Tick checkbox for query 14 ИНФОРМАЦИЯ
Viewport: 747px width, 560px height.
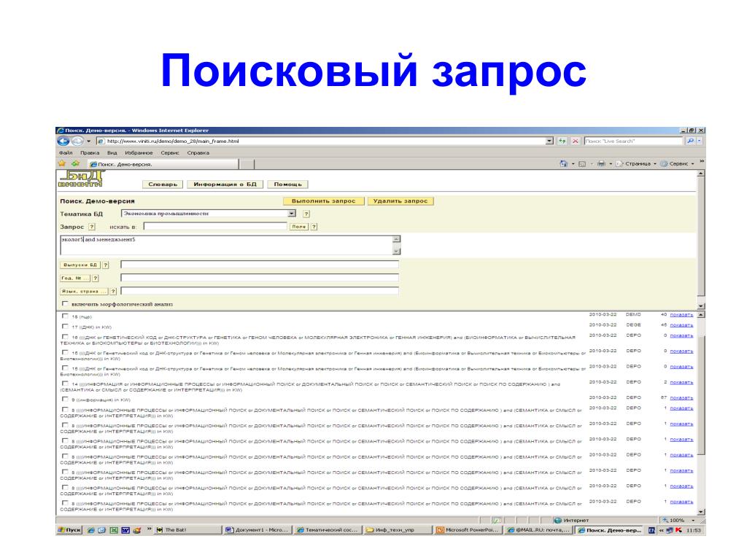[x=65, y=383]
